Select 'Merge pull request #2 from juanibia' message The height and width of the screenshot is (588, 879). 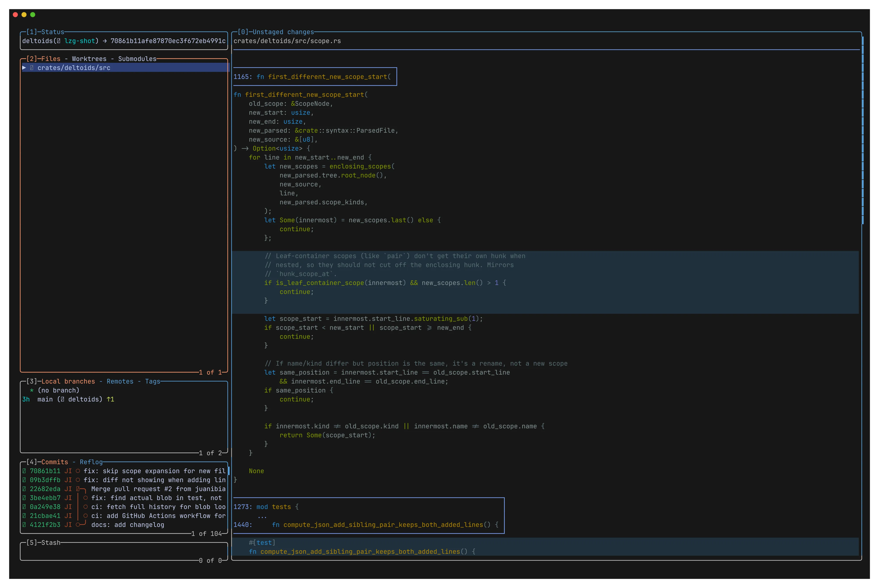pos(158,489)
